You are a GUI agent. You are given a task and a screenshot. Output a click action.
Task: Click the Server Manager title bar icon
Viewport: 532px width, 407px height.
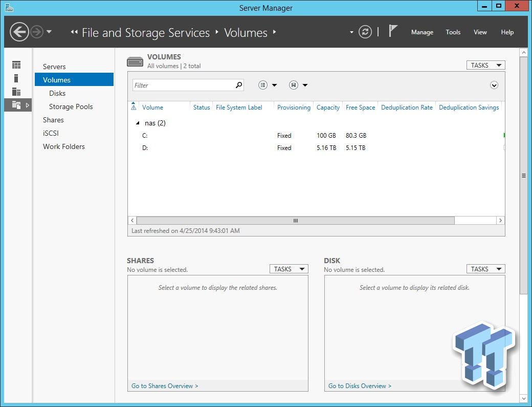tap(9, 8)
